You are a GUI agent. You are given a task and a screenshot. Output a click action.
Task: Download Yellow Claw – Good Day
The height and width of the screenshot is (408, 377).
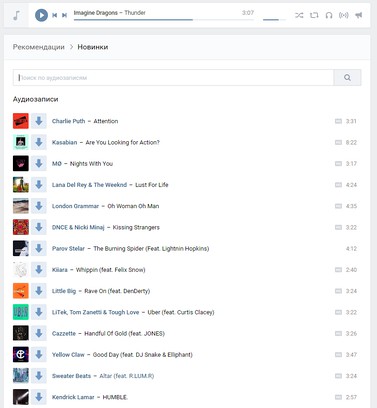tap(39, 355)
